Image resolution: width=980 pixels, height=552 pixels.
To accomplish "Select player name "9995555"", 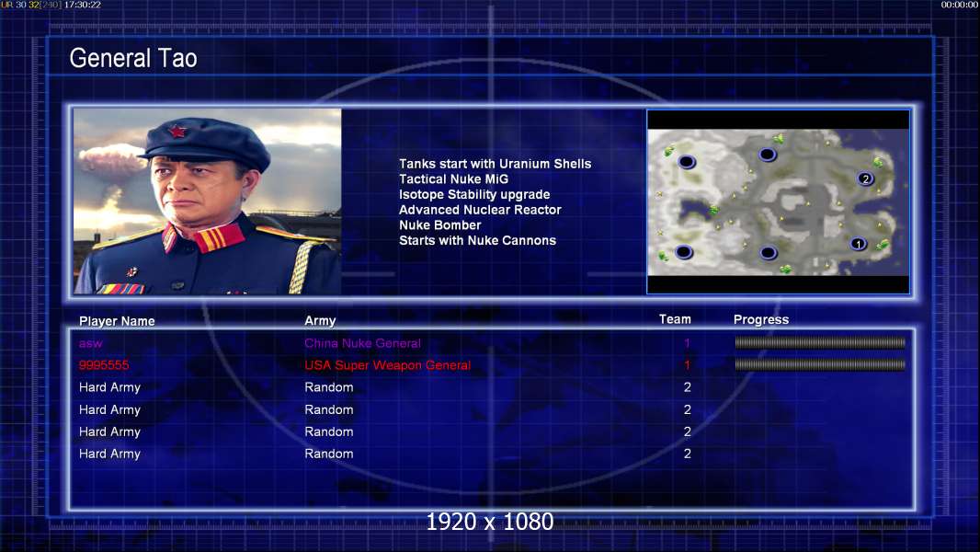I will pyautogui.click(x=104, y=365).
